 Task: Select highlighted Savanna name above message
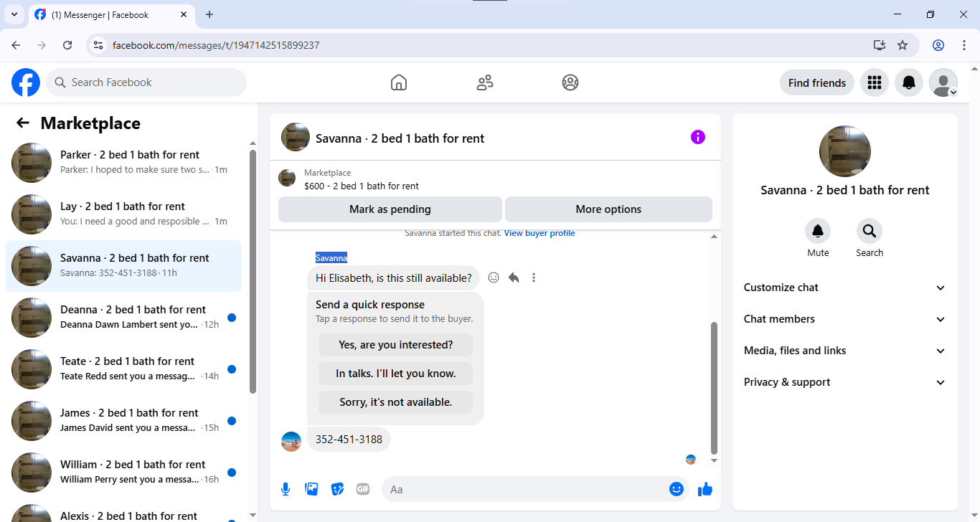click(331, 257)
